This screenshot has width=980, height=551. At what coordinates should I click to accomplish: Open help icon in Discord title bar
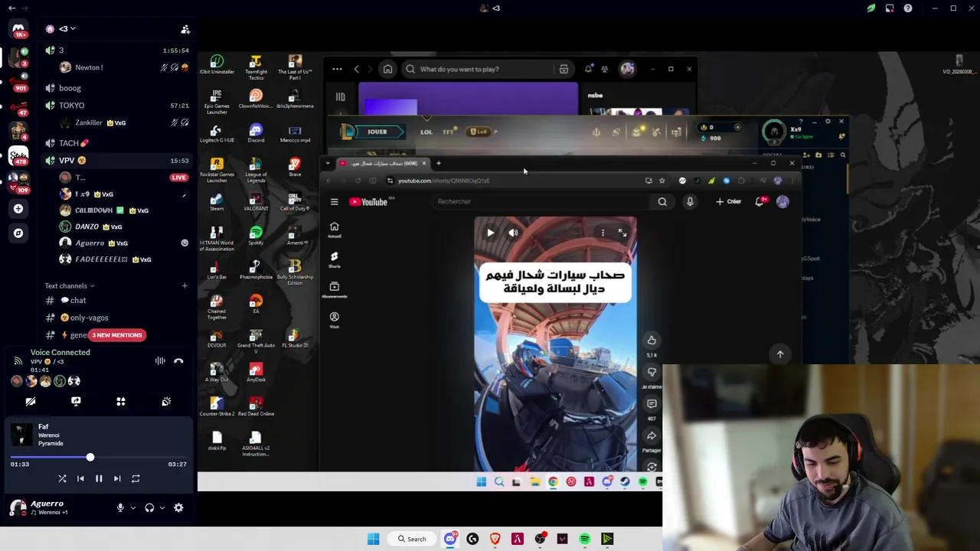[908, 8]
